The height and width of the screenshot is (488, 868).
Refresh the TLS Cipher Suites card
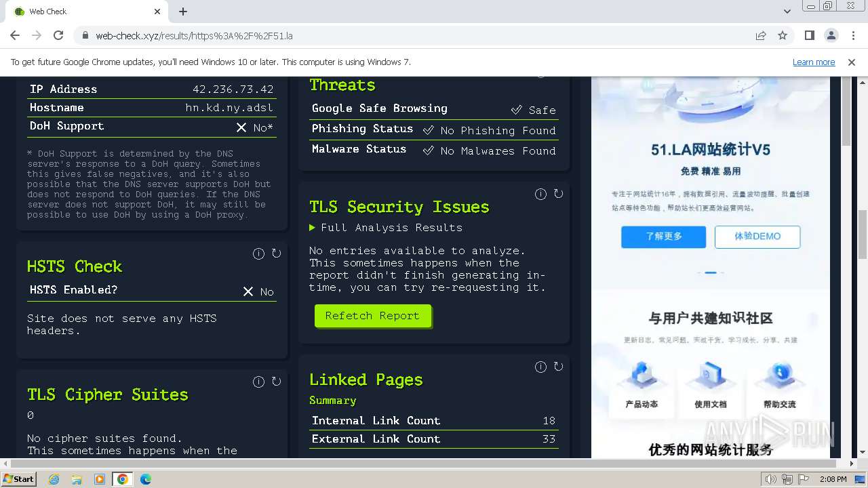276,382
